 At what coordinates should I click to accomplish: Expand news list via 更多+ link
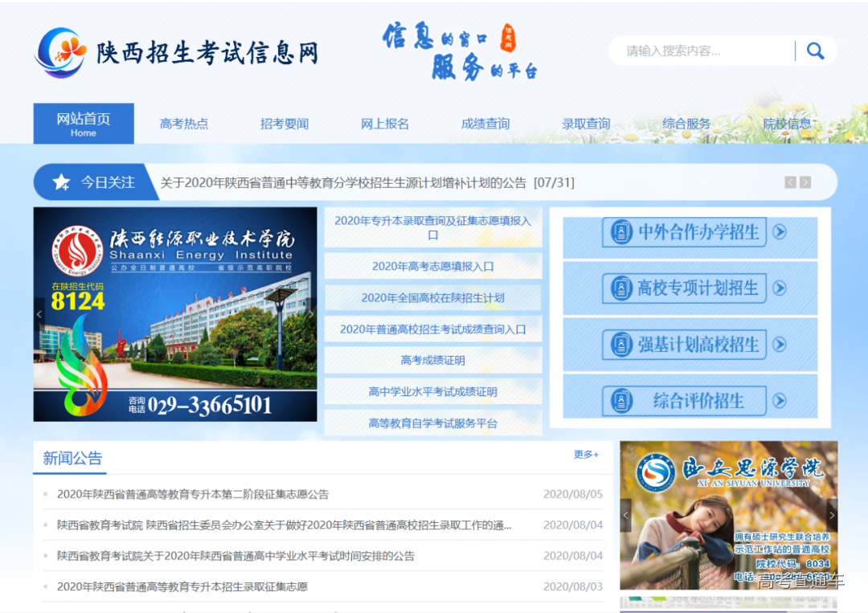586,455
